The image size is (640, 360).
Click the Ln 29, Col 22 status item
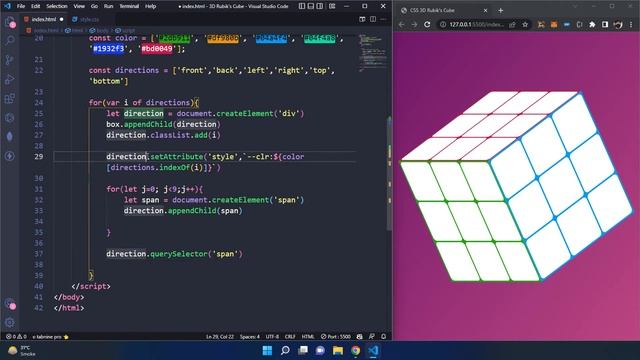coord(220,337)
